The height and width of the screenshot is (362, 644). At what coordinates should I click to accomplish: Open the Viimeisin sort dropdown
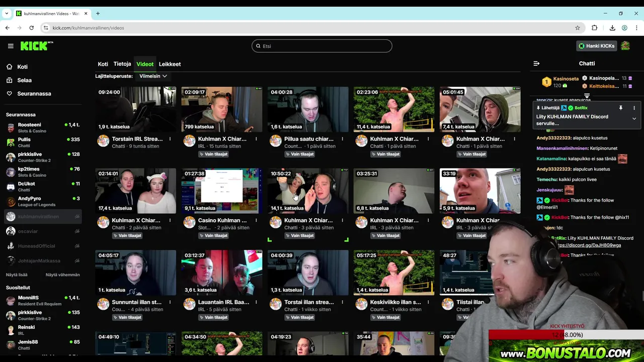click(x=153, y=76)
